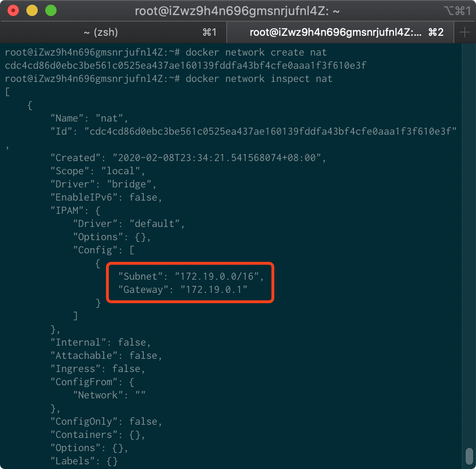This screenshot has height=469, width=476.
Task: Click the vertical scrollbar thumb
Action: tap(469, 456)
